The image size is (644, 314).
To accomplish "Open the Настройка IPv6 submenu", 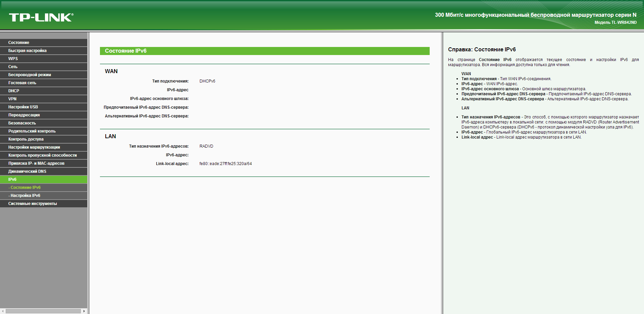I will (44, 196).
